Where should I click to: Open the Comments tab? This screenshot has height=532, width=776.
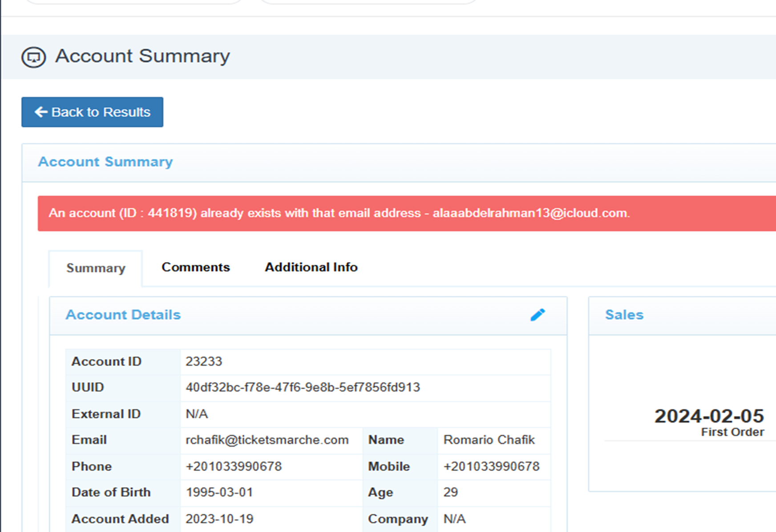(x=195, y=267)
